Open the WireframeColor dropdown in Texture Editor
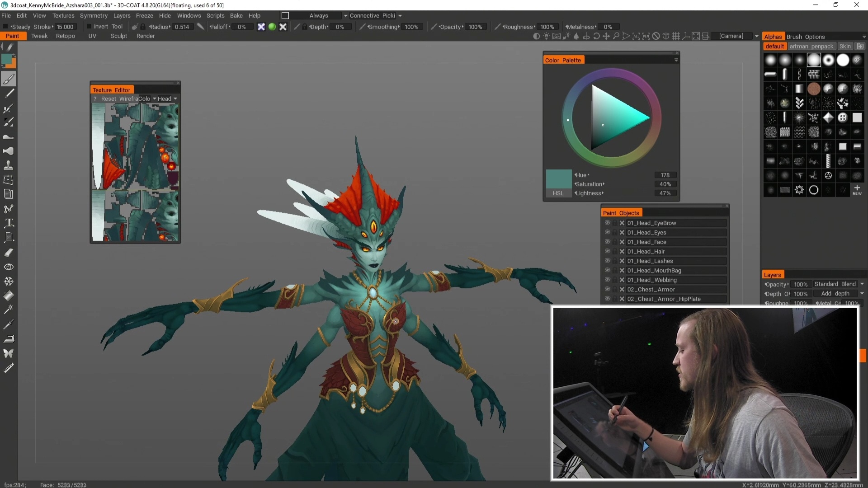Image resolution: width=868 pixels, height=488 pixels. coord(155,99)
